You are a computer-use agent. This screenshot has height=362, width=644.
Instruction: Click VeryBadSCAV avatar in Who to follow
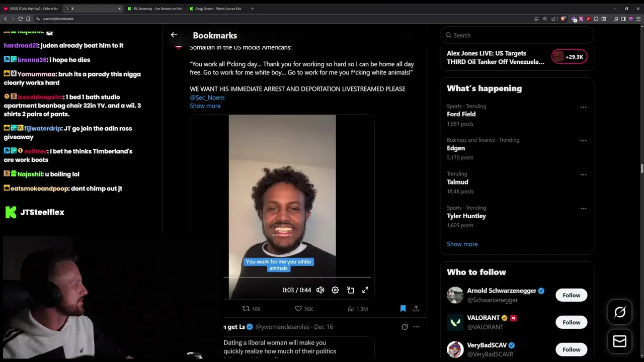(x=455, y=349)
